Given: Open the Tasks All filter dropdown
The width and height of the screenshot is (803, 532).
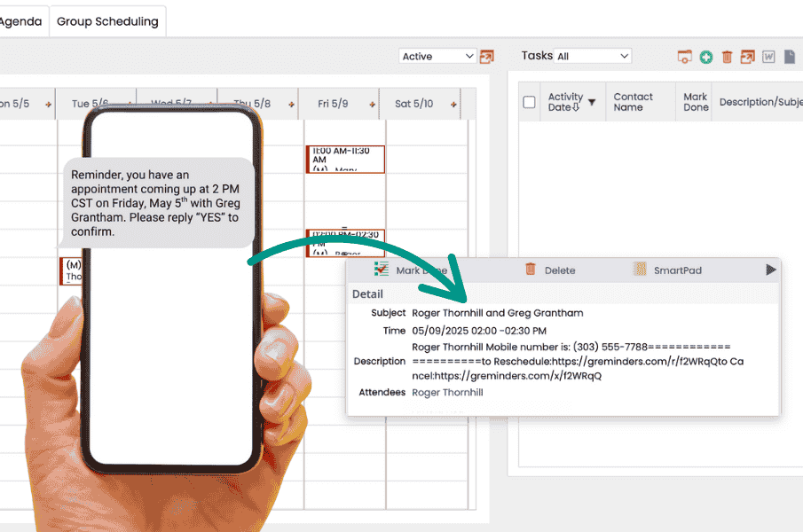Looking at the screenshot, I should 592,57.
